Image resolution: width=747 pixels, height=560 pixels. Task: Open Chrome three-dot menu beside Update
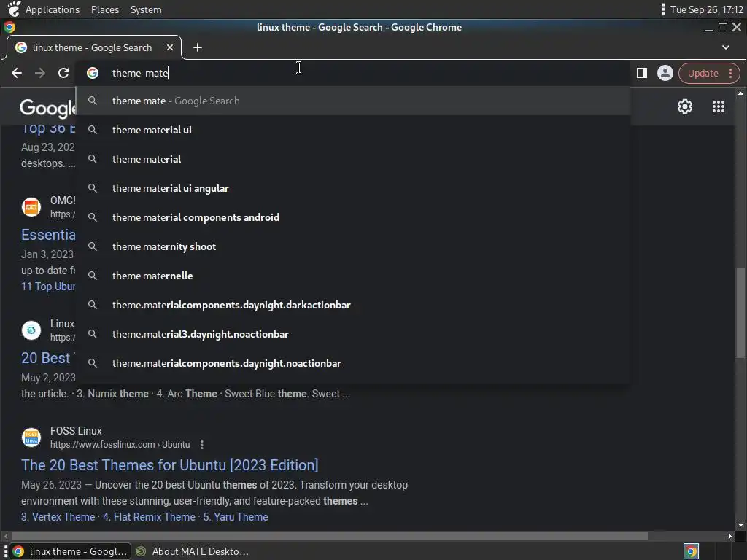tap(730, 74)
